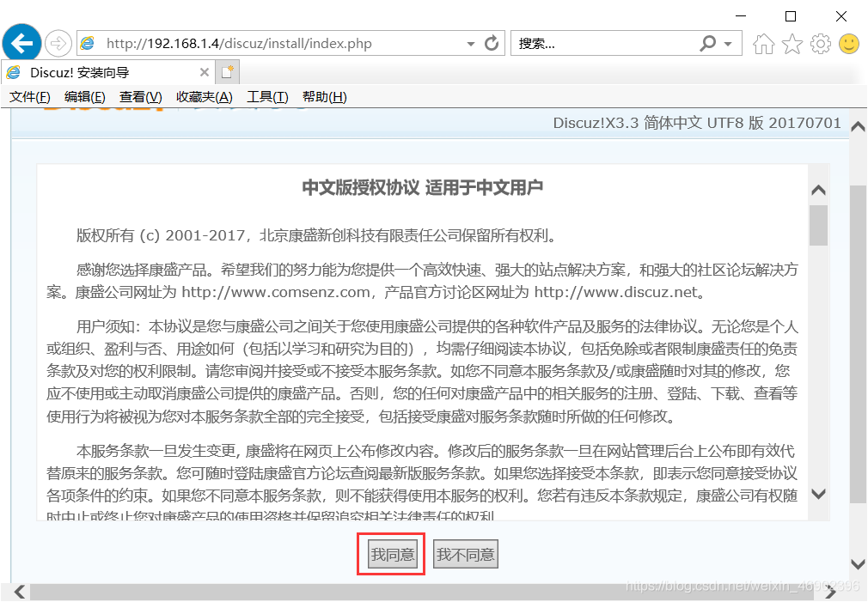Click the refresh page icon
Screen dimensions: 868x602
coord(492,43)
